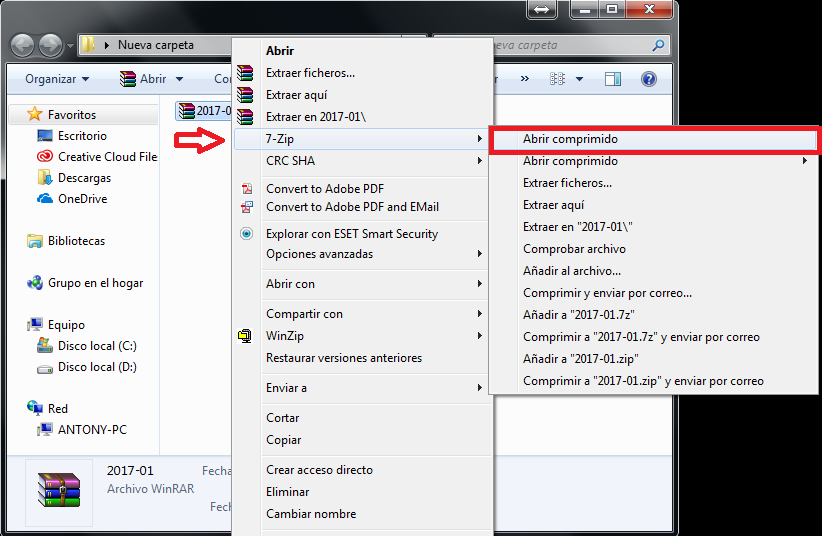The width and height of the screenshot is (822, 536).
Task: Open recent locations dropdown beside navigation arrows
Action: tap(70, 46)
